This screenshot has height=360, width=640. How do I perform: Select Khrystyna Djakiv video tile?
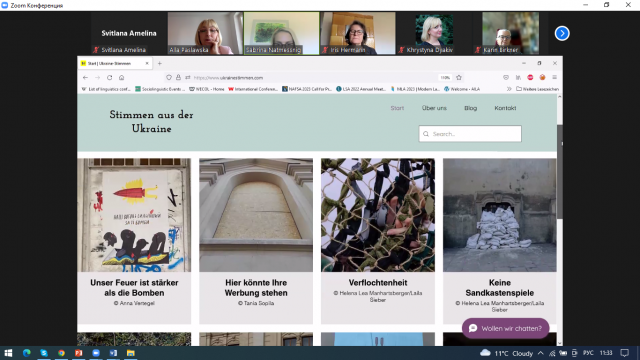[434, 33]
